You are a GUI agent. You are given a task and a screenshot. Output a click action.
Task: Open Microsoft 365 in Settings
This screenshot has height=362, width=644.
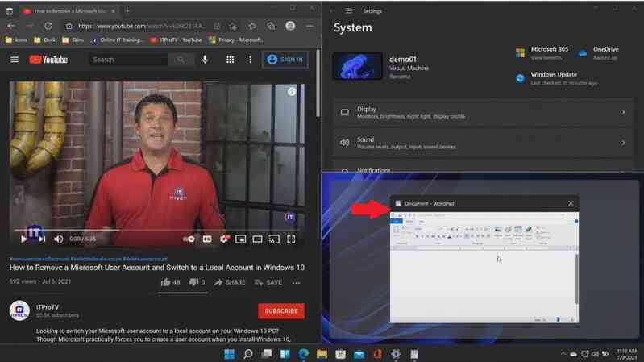point(542,53)
